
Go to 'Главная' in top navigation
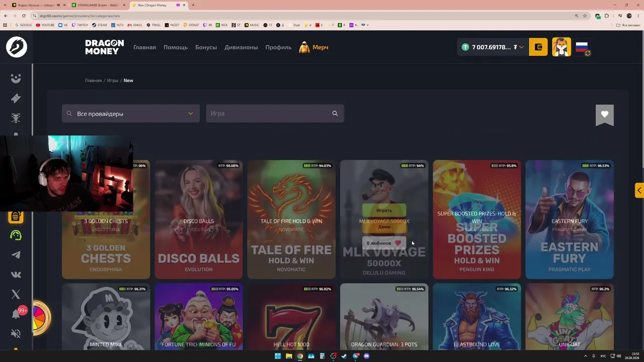(x=144, y=47)
